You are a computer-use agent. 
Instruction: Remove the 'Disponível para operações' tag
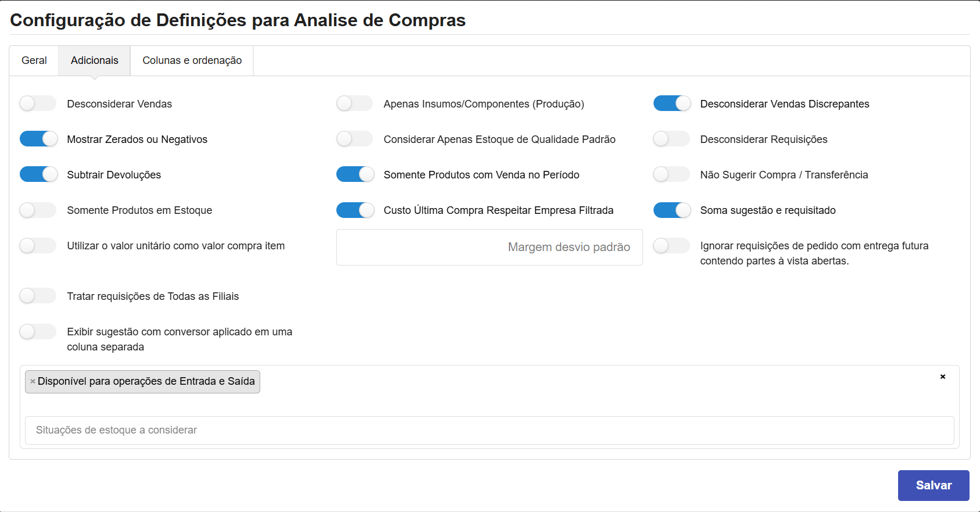pyautogui.click(x=33, y=382)
